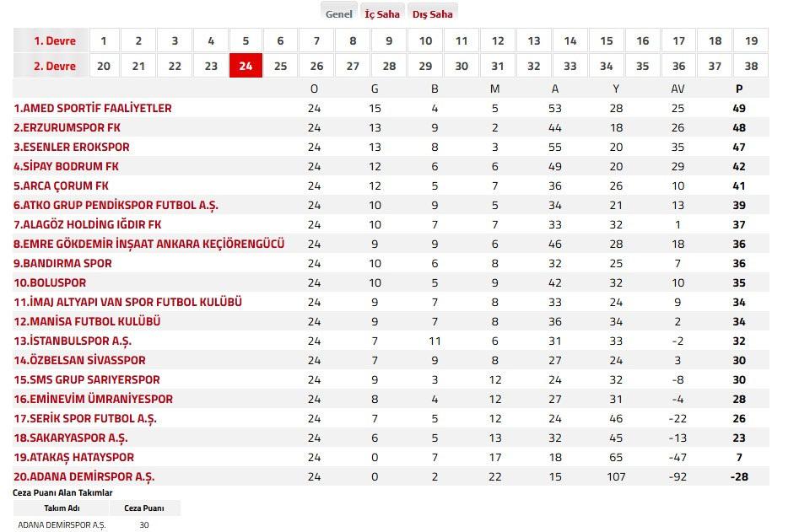Screen dimensions: 799x532
Task: Open the İç Saha tab
Action: [381, 13]
